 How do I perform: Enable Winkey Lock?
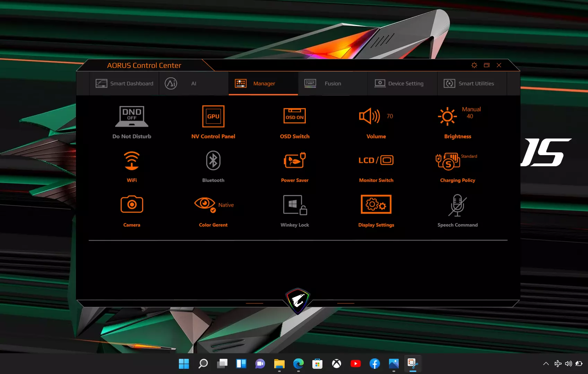click(295, 205)
